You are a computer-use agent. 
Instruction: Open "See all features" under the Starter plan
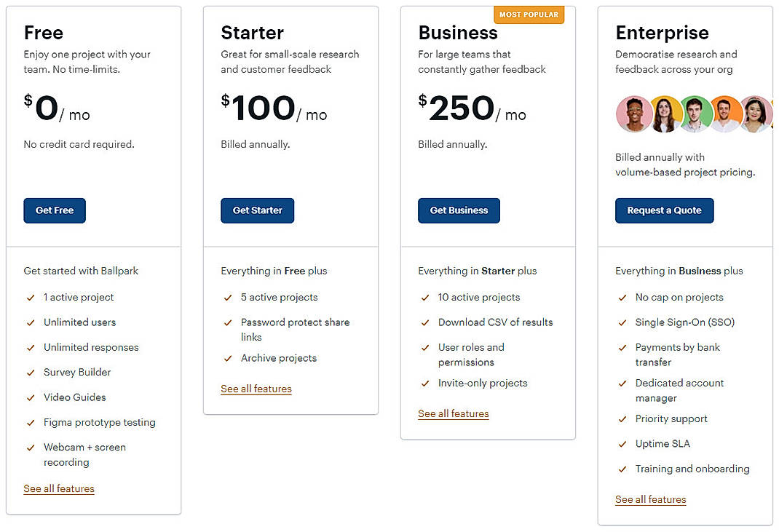pos(256,389)
